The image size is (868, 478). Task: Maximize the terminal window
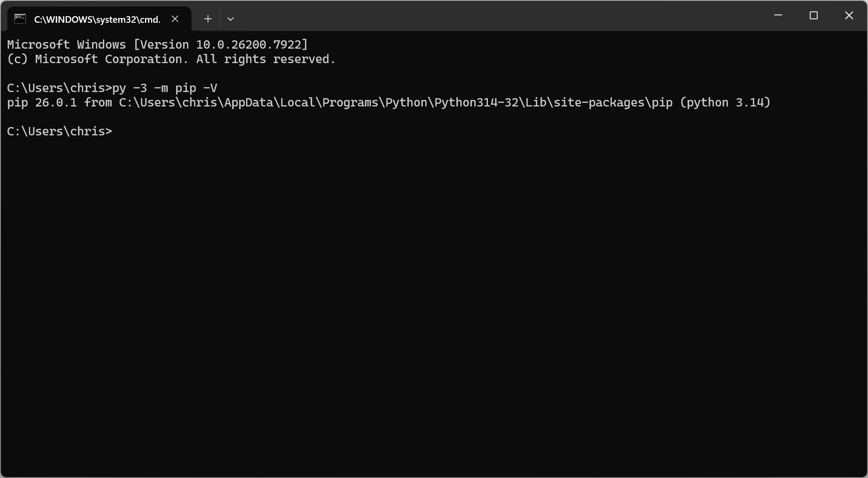click(814, 15)
